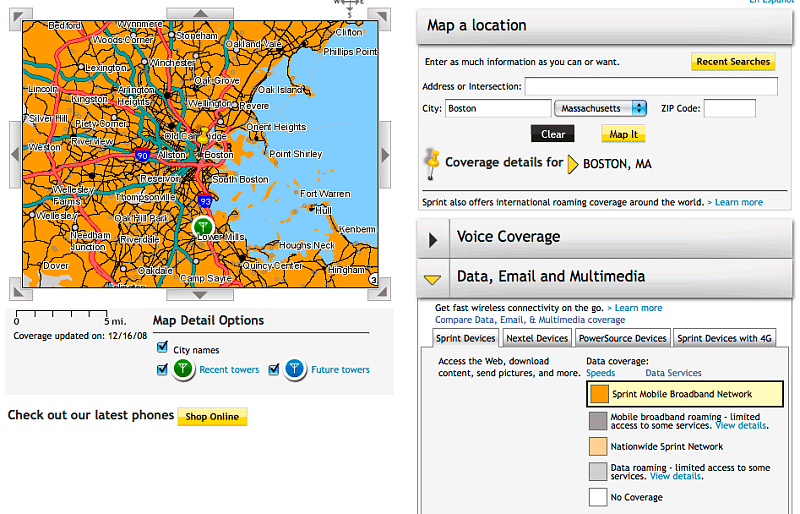Pan the map southeast using the corner arrow
Viewport: 800px width, 514px height.
[380, 289]
